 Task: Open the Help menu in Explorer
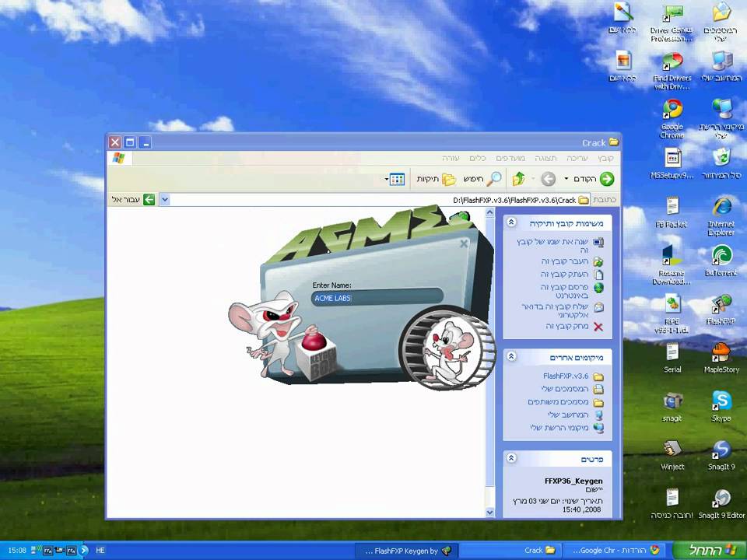[451, 158]
